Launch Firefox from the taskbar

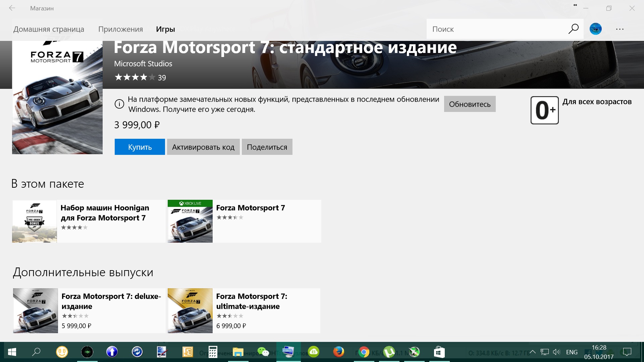pos(338,352)
